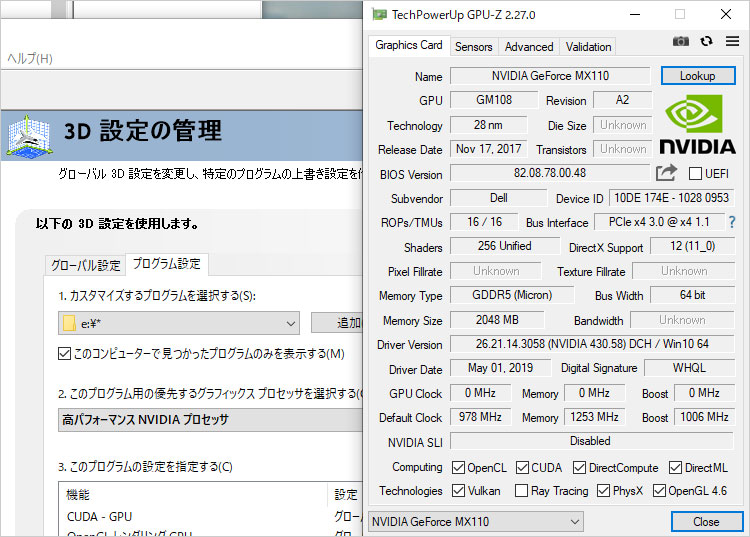Viewport: 750px width, 537px height.
Task: Open the e:¥* program selection dropdown
Action: (179, 323)
